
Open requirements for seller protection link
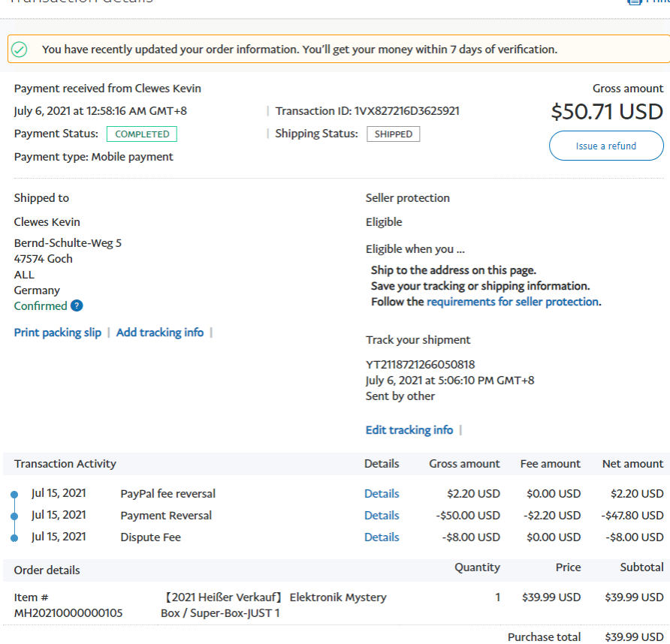[512, 302]
